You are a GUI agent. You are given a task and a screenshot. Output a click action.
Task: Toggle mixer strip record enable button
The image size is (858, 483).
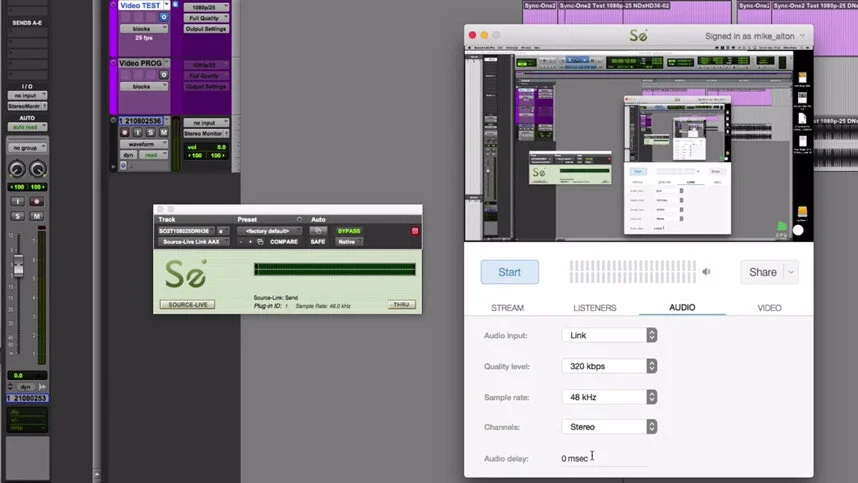pos(37,201)
